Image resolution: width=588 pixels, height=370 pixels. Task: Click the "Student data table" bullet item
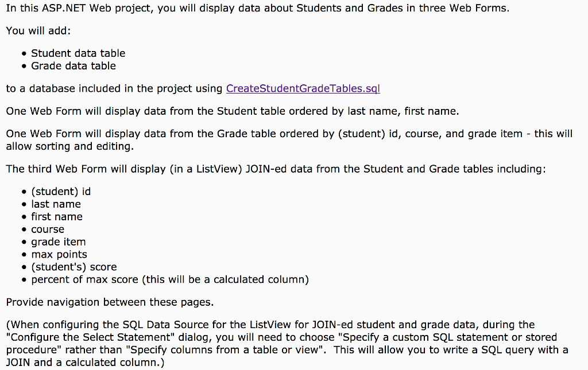click(78, 53)
